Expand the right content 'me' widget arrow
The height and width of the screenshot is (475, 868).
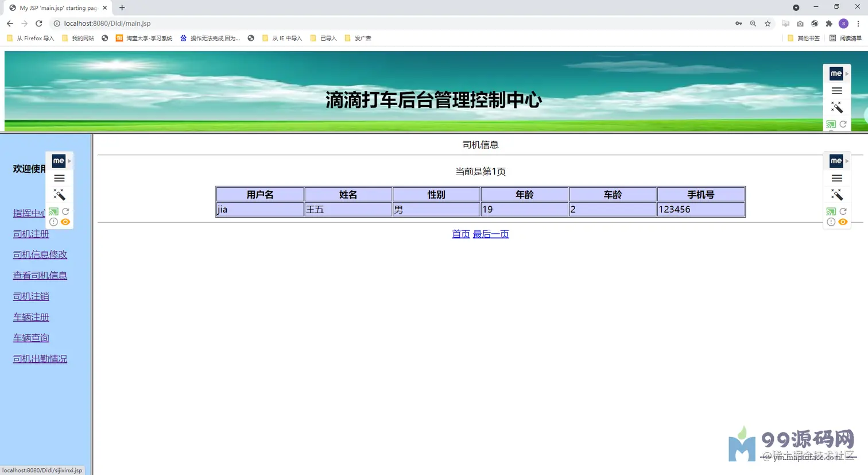point(847,161)
